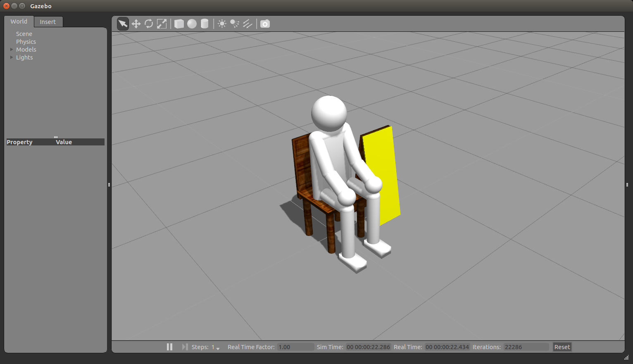633x364 pixels.
Task: Step the simulation forward once
Action: (185, 347)
